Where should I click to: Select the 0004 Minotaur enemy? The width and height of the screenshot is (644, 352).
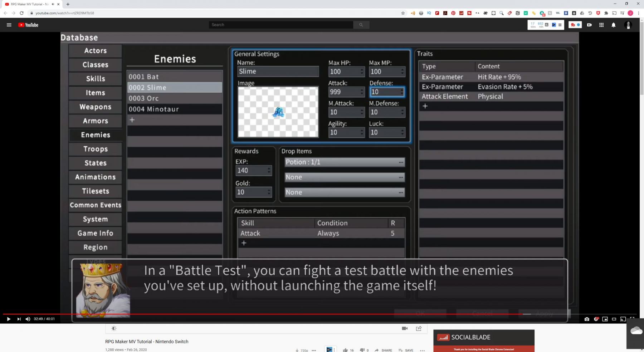(x=175, y=109)
